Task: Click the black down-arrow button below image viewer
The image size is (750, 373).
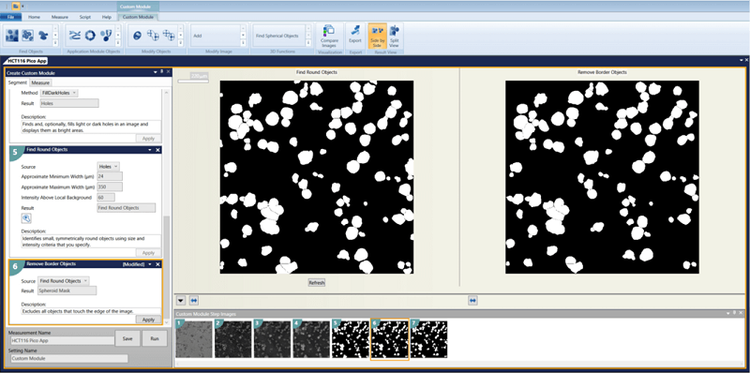Action: click(181, 300)
